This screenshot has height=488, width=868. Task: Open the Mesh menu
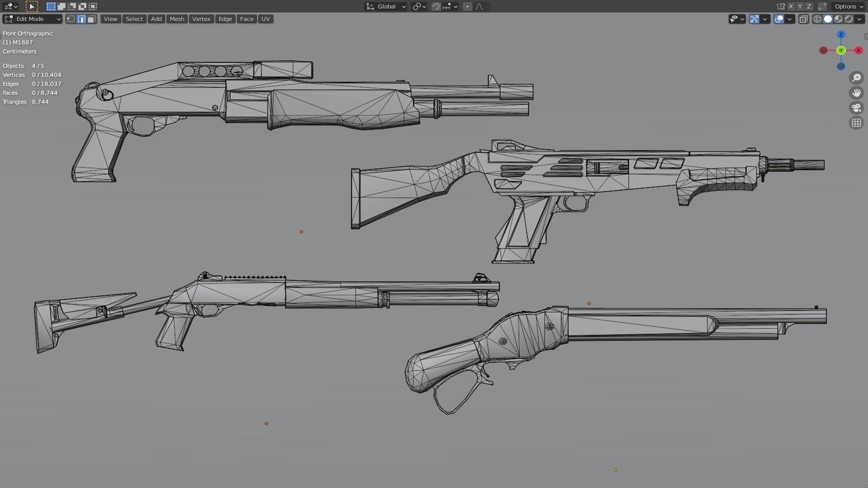177,19
